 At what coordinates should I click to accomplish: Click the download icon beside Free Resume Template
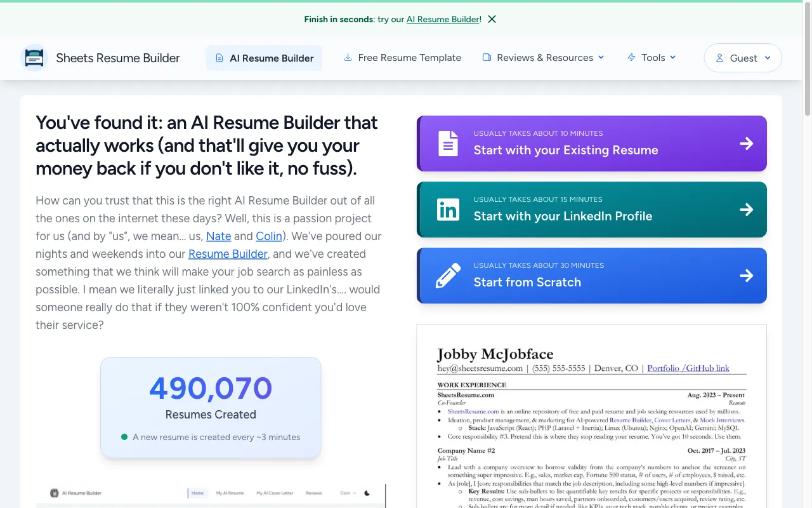348,57
